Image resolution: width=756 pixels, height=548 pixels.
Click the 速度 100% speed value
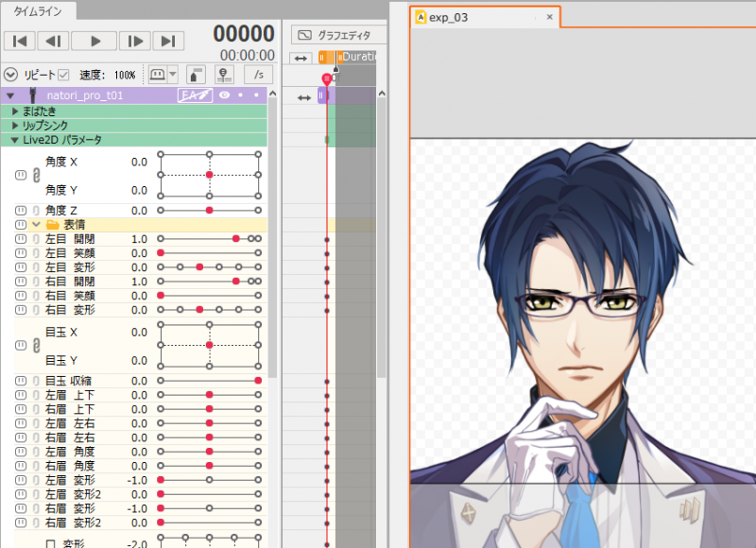[125, 76]
